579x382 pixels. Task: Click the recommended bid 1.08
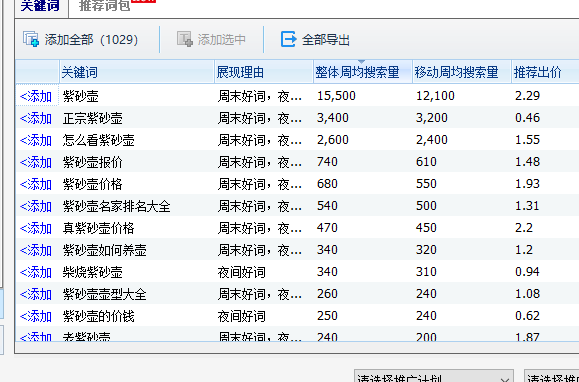pos(527,294)
